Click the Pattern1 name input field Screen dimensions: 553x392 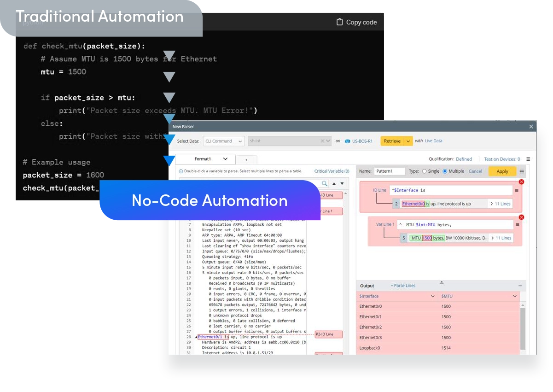[x=390, y=171]
